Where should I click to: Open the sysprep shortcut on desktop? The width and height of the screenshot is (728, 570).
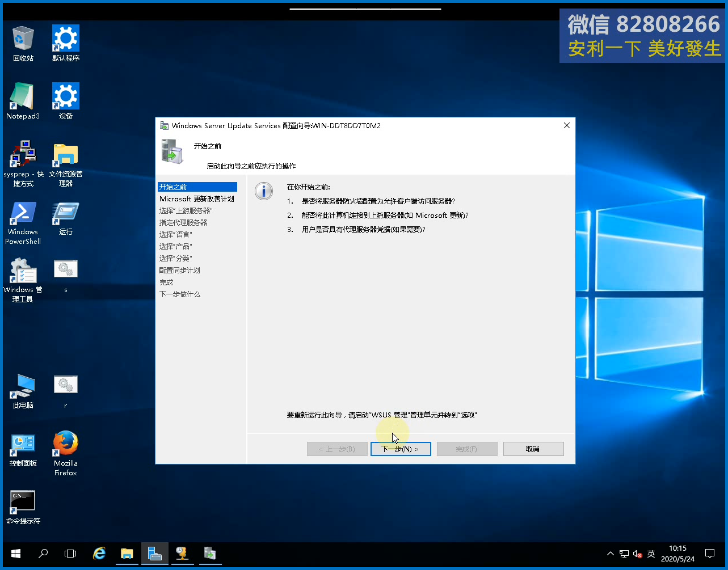[x=23, y=163]
